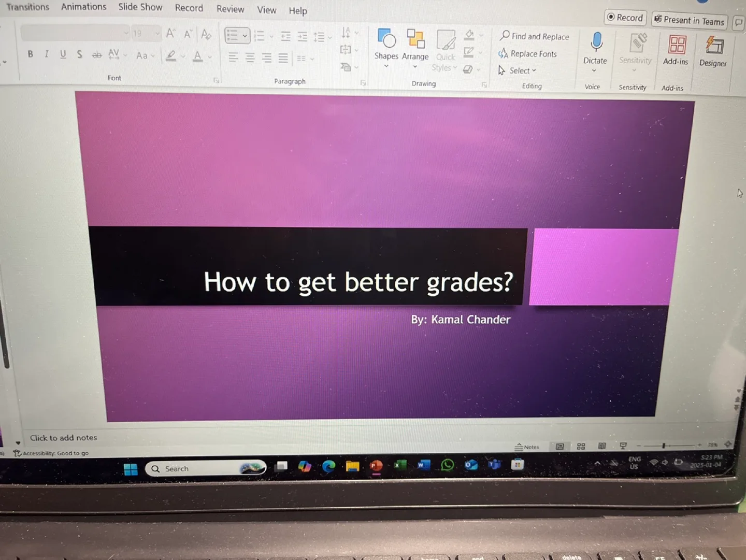Viewport: 746px width, 560px height.
Task: Switch to Slide Sorter view
Action: click(x=581, y=447)
